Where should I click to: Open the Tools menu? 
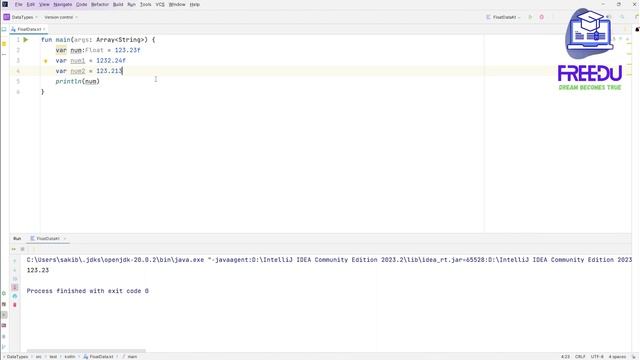point(146,4)
